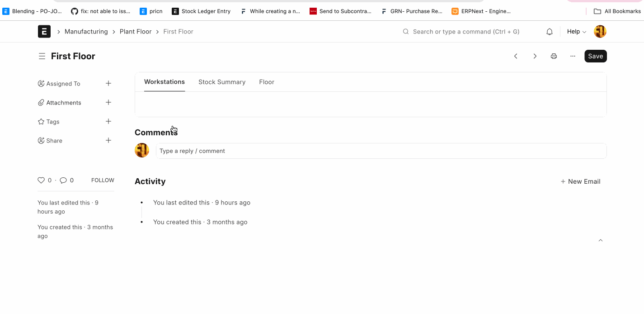Collapse section with bottom chevron
Viewport: 644px width, 314px height.
click(600, 240)
